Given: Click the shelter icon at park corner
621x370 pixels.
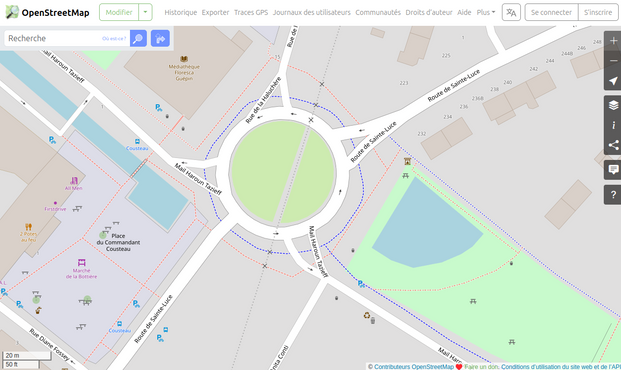Looking at the screenshot, I should tap(407, 161).
